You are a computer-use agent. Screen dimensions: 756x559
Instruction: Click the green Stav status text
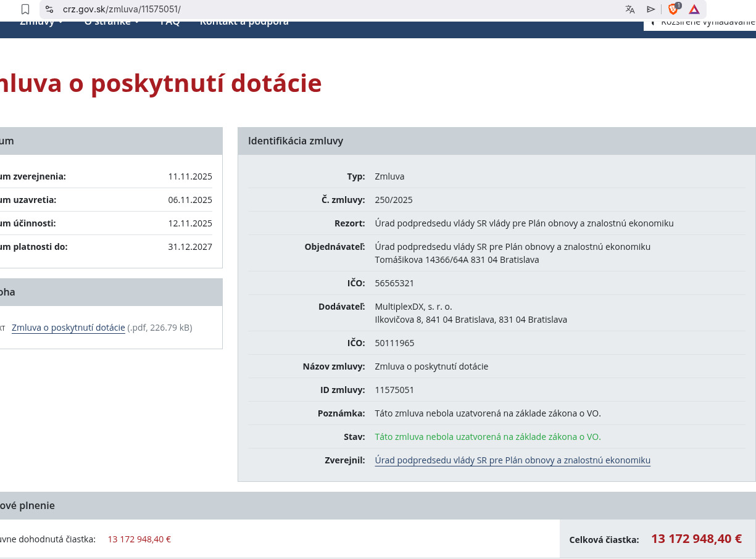pos(488,437)
